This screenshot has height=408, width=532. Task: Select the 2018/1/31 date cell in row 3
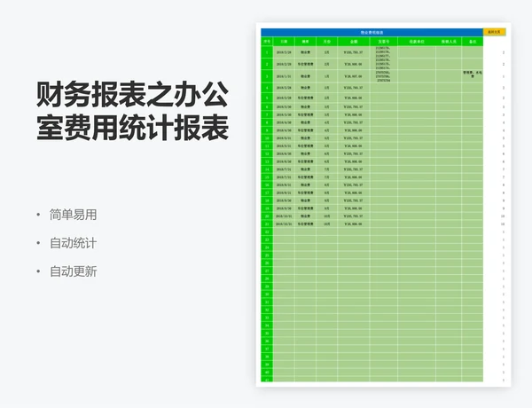click(x=284, y=76)
